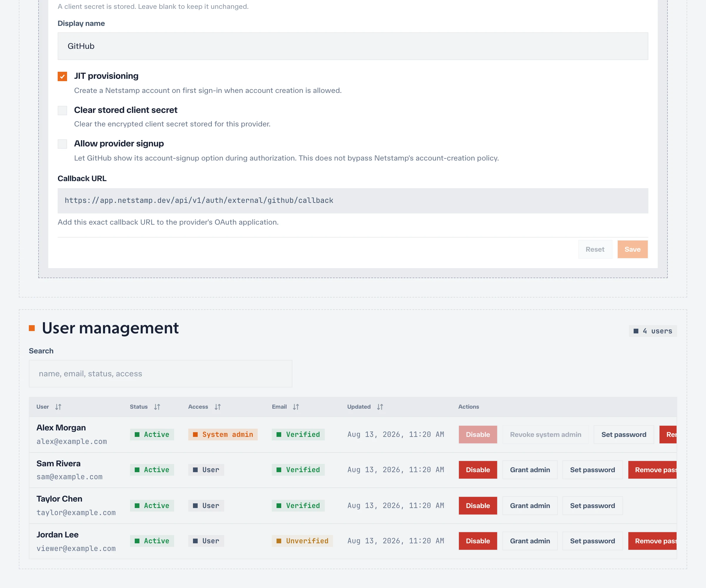Image resolution: width=706 pixels, height=588 pixels.
Task: Save the GitHub provider settings
Action: [632, 249]
